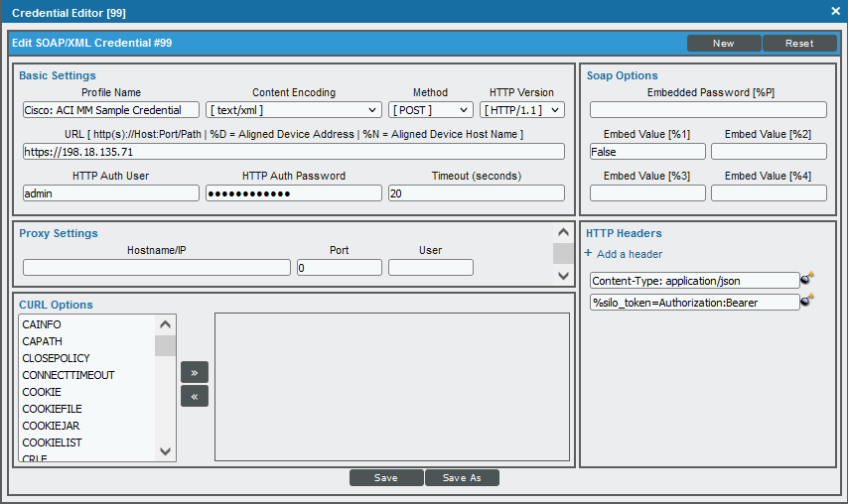The height and width of the screenshot is (504, 848).
Task: Focus the Profile Name field
Action: (111, 110)
